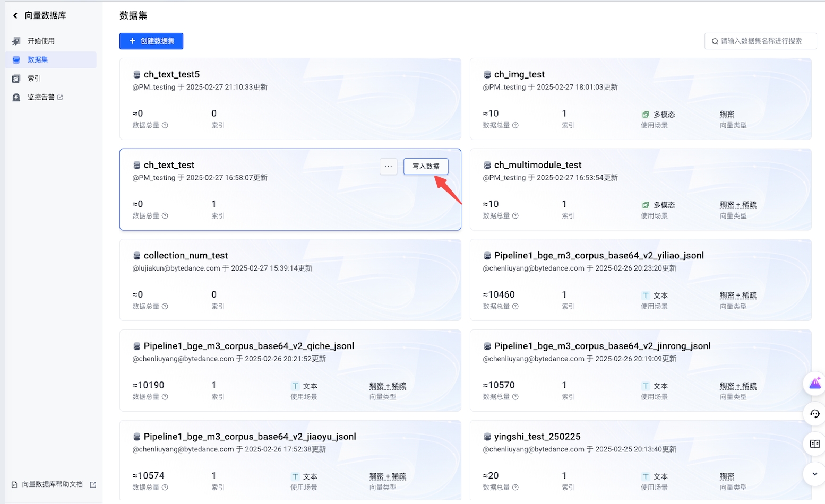This screenshot has height=504, width=825.
Task: Click the help icon beside ch_text_test5 数据总量
Action: 165,125
